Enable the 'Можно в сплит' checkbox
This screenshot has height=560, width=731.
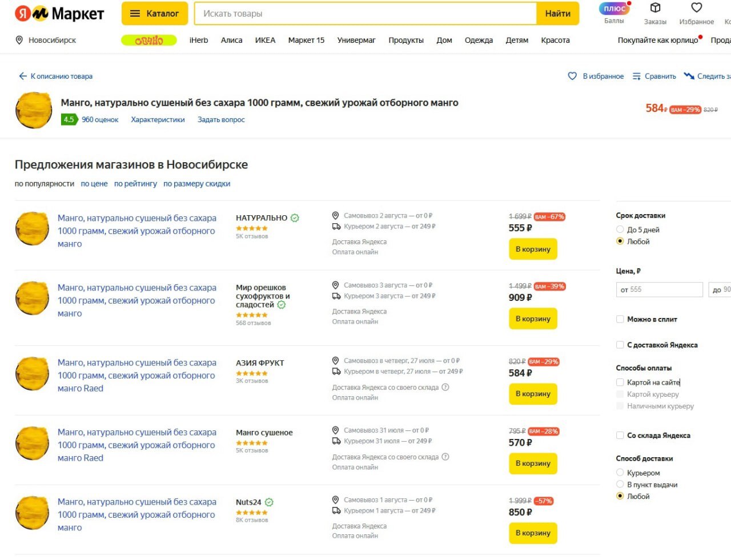click(x=620, y=319)
